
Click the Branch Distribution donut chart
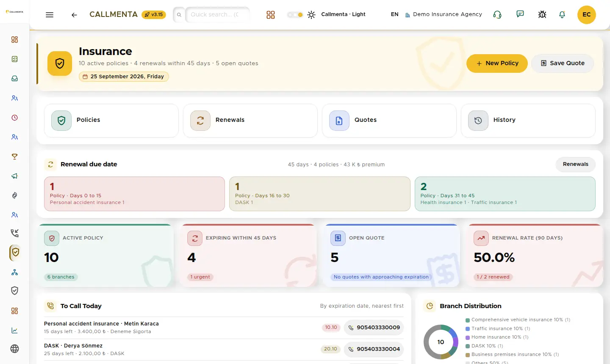(x=441, y=342)
